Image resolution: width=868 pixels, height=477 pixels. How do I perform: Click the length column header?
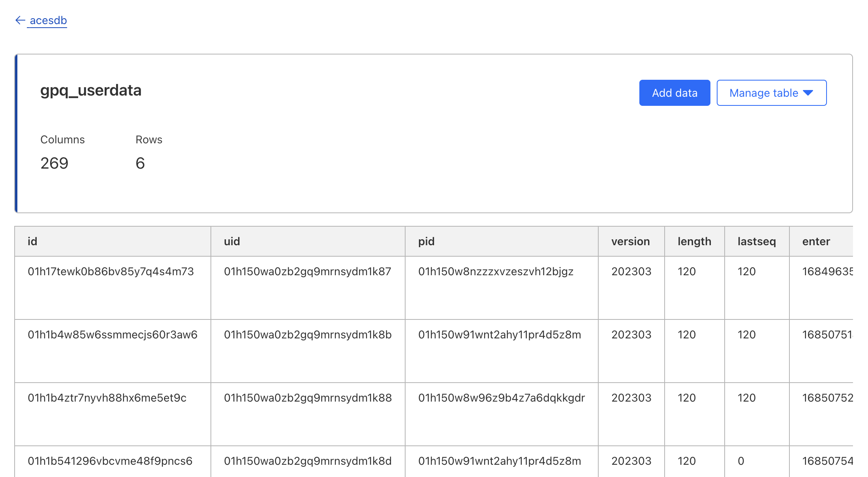(694, 241)
